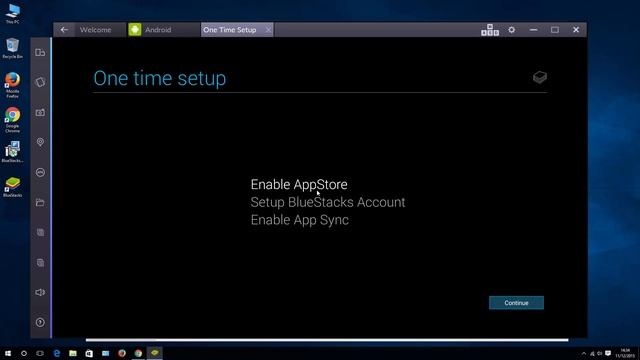Image resolution: width=640 pixels, height=360 pixels.
Task: Click the shake/rotate device sidebar icon
Action: (40, 82)
